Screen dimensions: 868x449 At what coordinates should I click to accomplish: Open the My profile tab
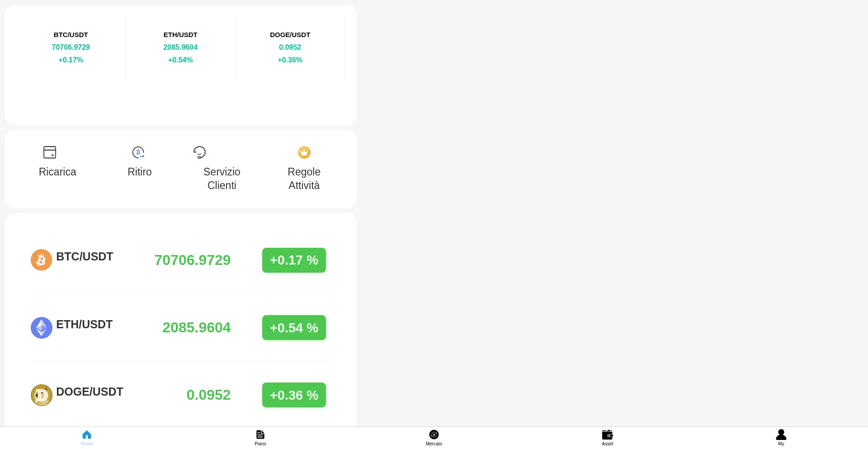pyautogui.click(x=781, y=438)
